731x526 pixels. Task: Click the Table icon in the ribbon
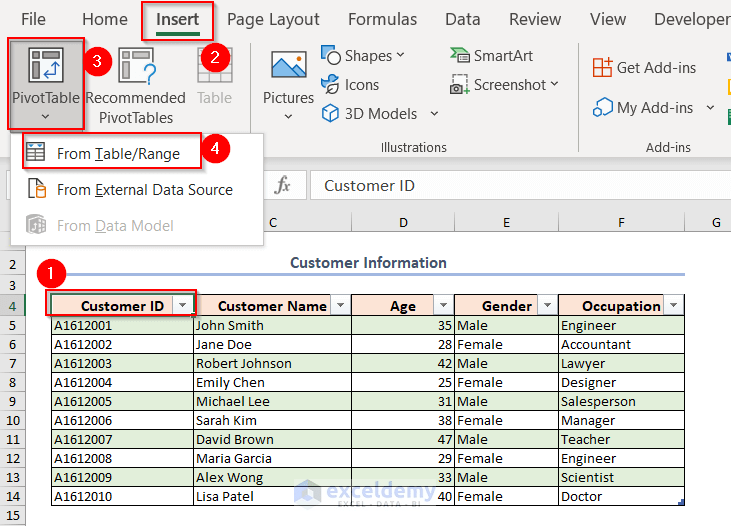pos(214,66)
